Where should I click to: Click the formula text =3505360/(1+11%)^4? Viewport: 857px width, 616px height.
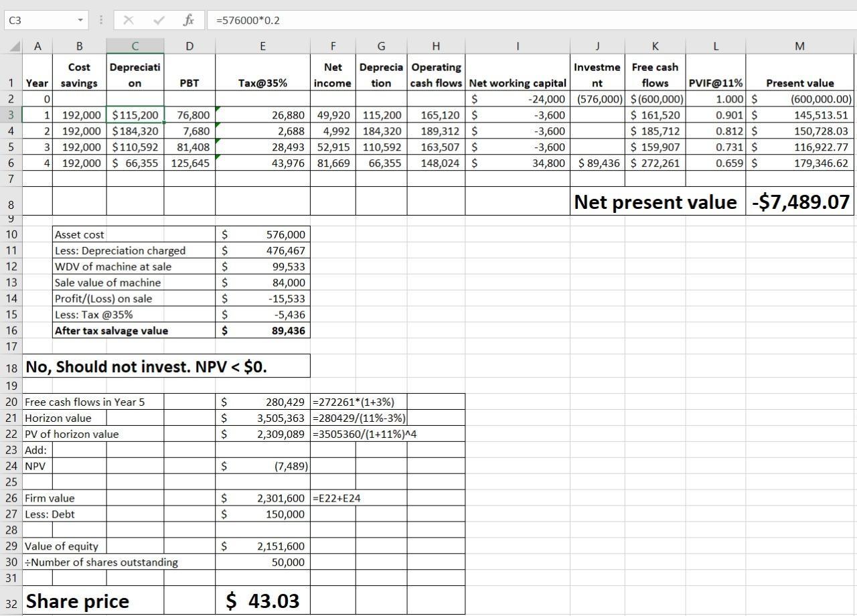tap(365, 435)
